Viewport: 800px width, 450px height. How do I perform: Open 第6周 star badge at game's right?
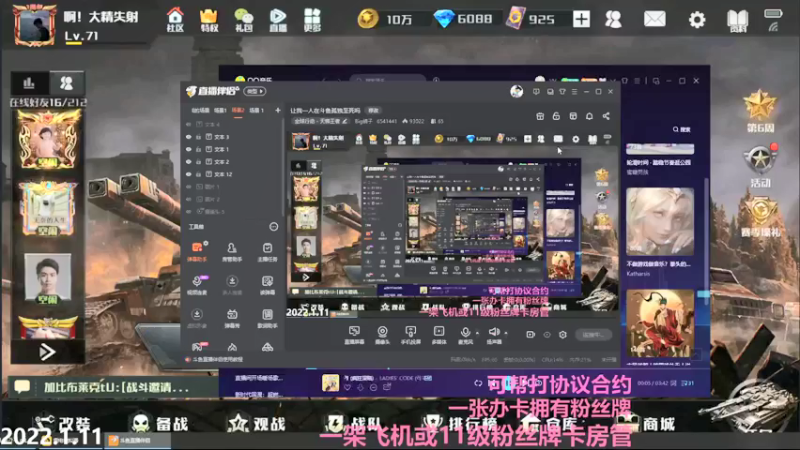pyautogui.click(x=760, y=111)
